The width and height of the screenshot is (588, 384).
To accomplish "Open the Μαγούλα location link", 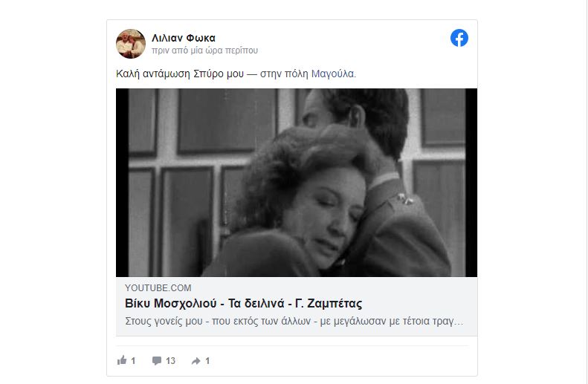I will 332,74.
